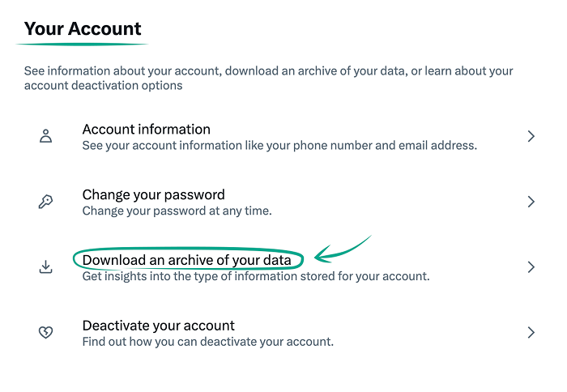
Task: Open the Account information menu item
Action: [146, 129]
